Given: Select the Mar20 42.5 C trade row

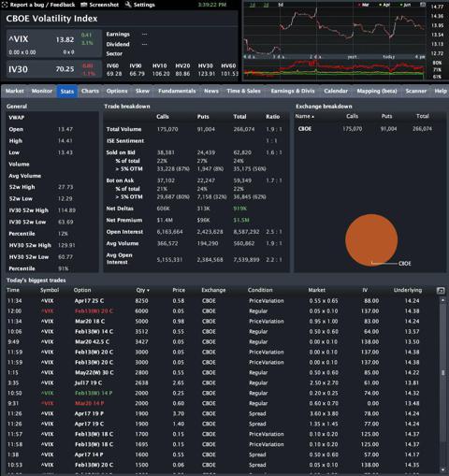Looking at the screenshot, I should (x=223, y=342).
